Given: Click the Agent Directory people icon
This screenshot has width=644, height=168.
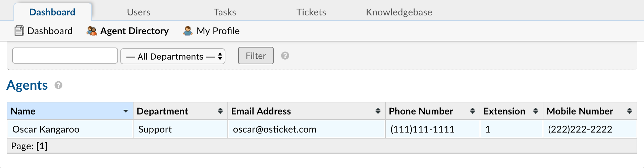Looking at the screenshot, I should (92, 31).
